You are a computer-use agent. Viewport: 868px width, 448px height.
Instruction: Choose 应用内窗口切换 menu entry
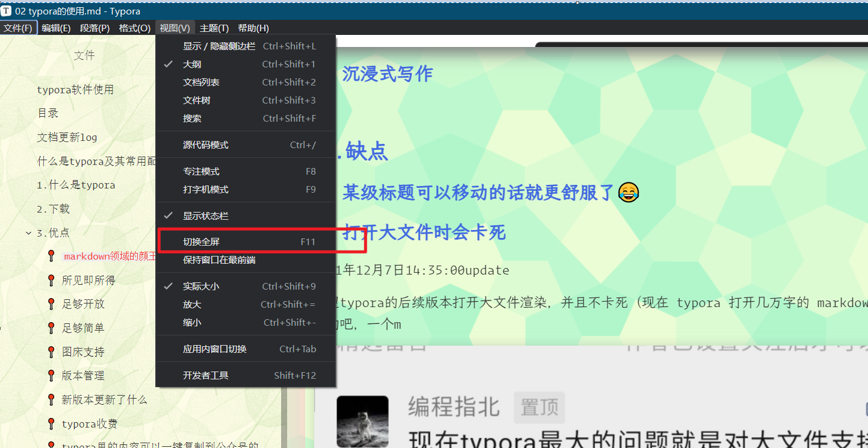246,349
